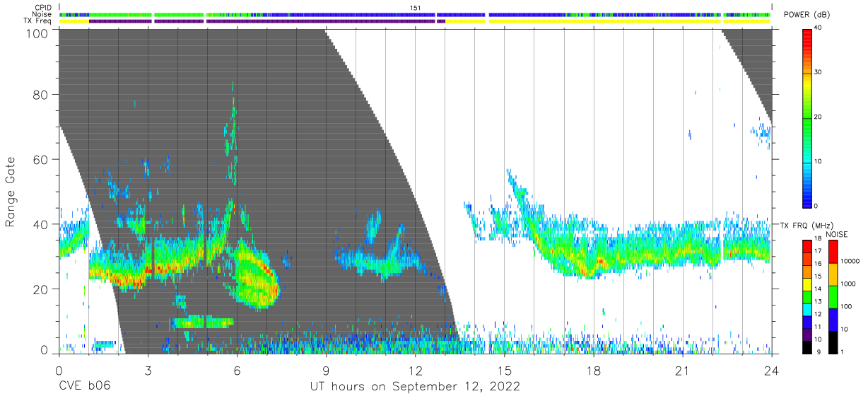This screenshot has height=401, width=868.
Task: Click the POWER (dB) colorbar
Action: coord(807,117)
